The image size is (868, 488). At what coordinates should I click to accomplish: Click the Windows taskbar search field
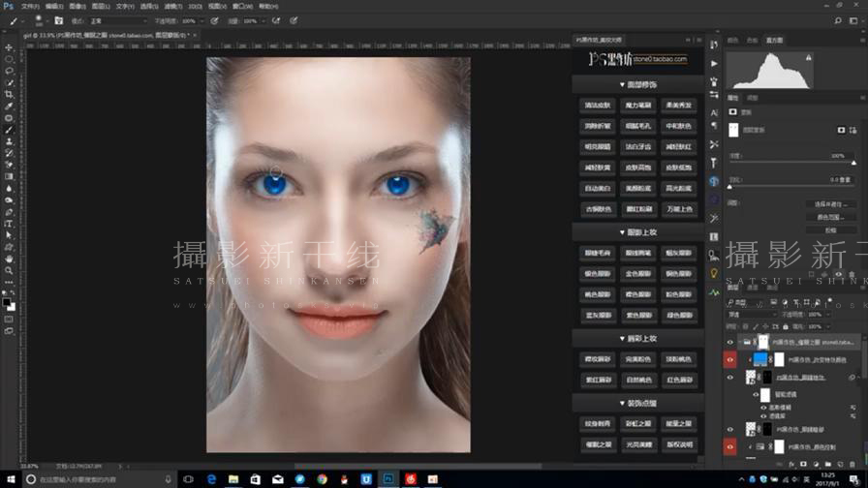pyautogui.click(x=99, y=479)
